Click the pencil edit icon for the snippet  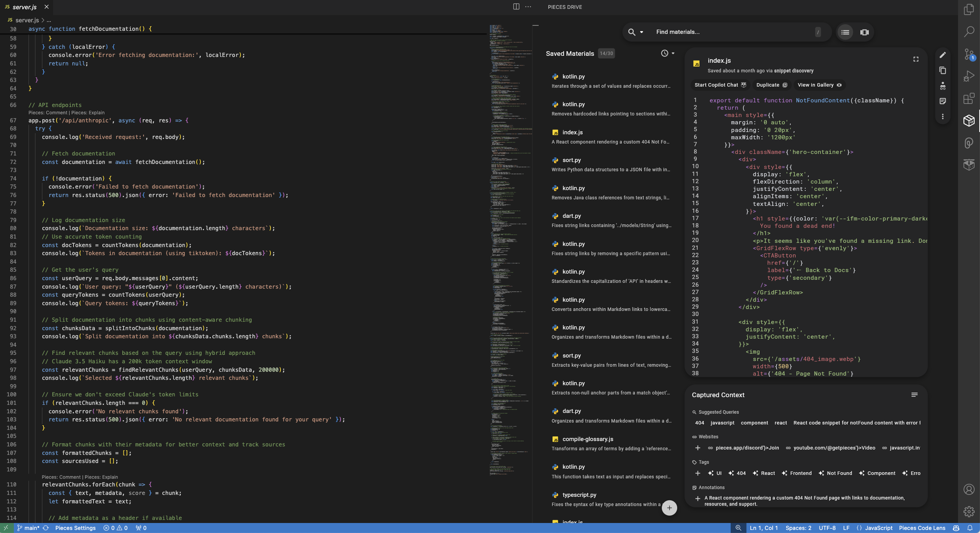pyautogui.click(x=943, y=55)
